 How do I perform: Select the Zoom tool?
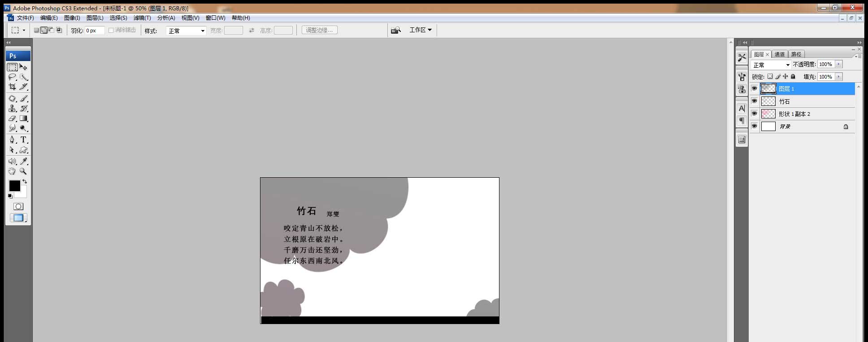click(24, 171)
